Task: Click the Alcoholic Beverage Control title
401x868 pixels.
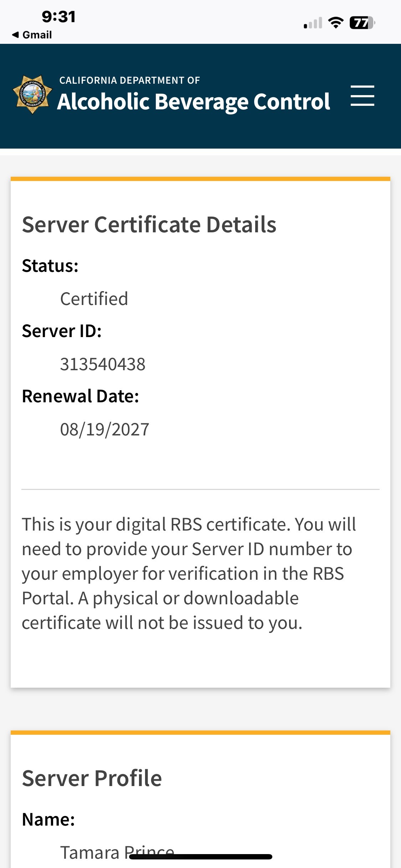Action: [194, 102]
